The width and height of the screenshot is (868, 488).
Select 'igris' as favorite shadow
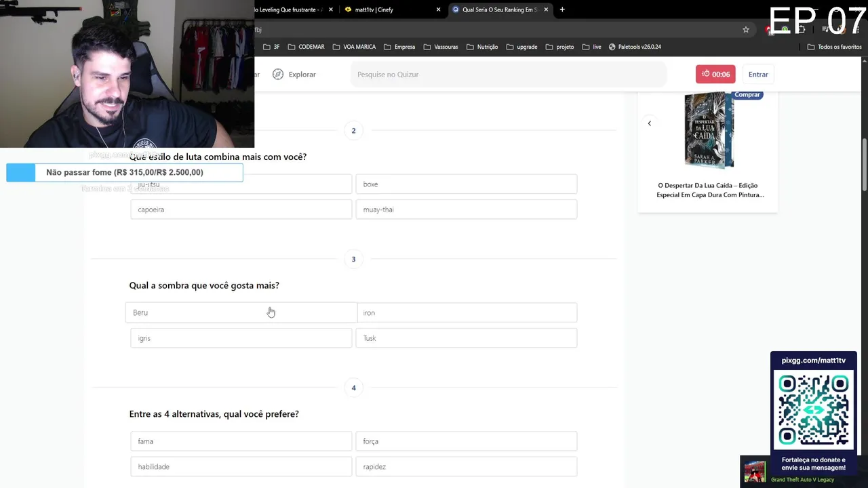[x=241, y=338]
